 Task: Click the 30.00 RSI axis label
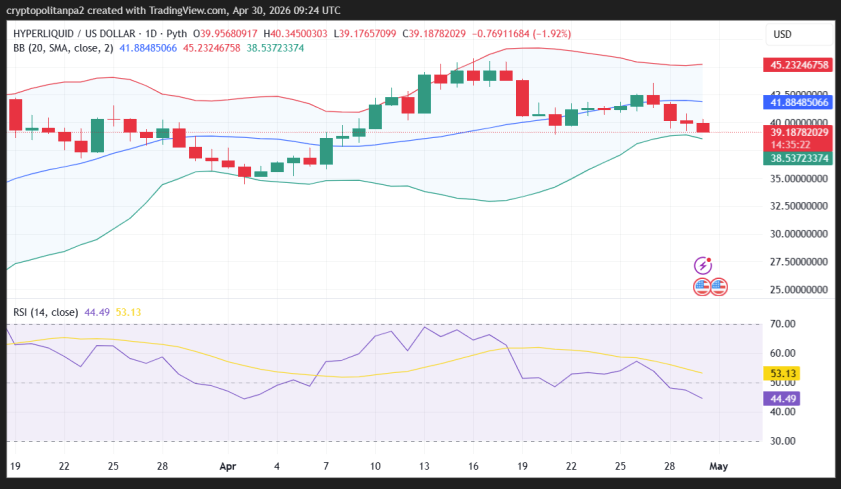tap(783, 441)
